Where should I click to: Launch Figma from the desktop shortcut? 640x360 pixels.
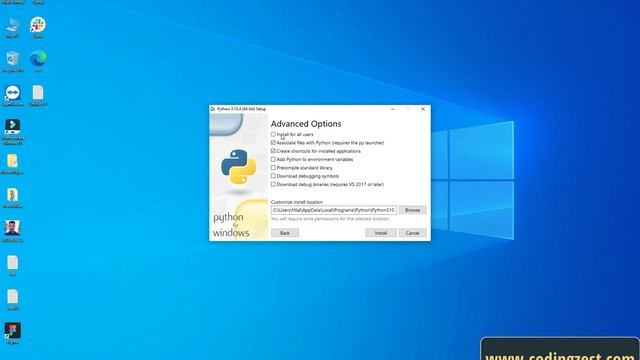point(13,334)
